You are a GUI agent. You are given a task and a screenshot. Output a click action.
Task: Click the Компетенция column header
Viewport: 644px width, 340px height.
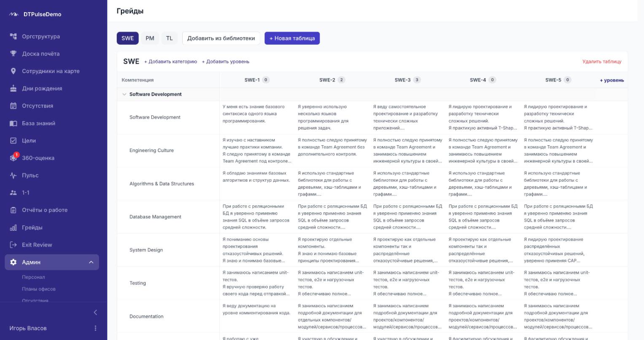[137, 80]
